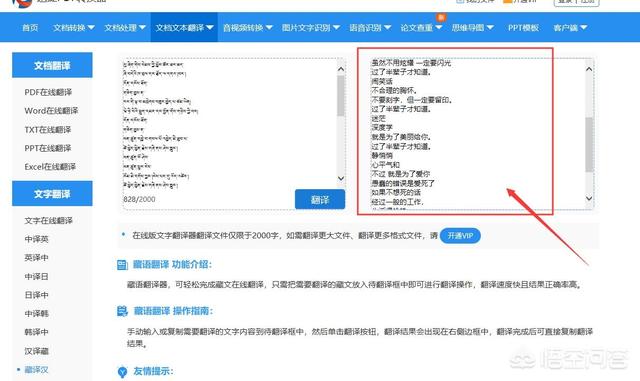Click the 藏语翻译 功能介绍 section icon
This screenshot has height=381, width=640.
[x=122, y=265]
